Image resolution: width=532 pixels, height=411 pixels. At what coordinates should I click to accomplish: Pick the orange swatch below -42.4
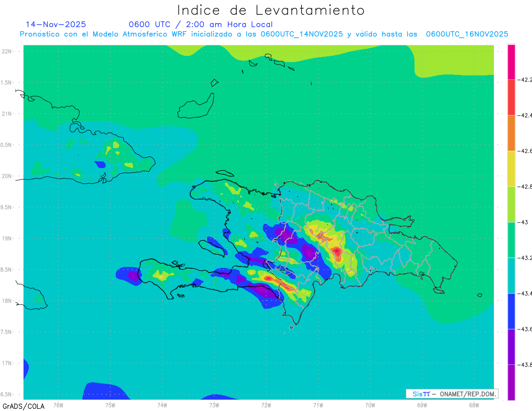tap(511, 133)
